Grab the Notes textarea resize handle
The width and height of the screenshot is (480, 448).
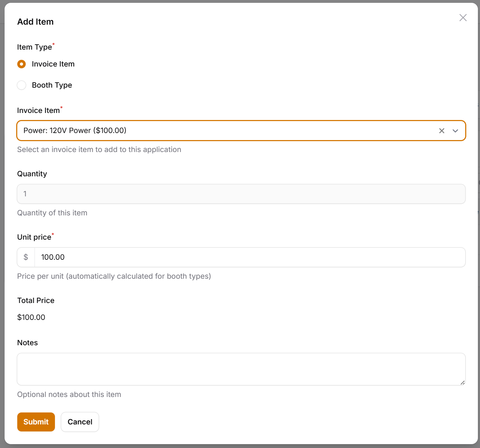tap(462, 383)
